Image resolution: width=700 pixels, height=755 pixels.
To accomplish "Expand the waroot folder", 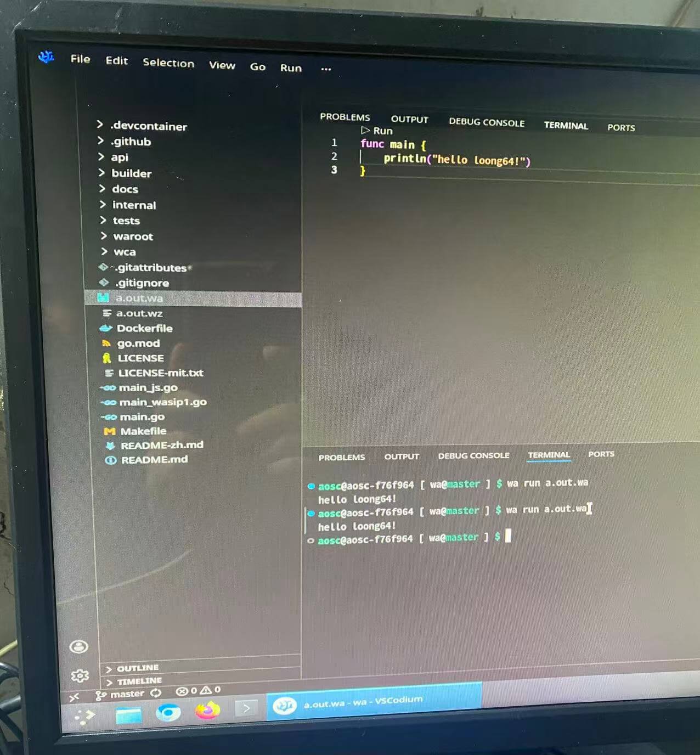I will tap(133, 236).
